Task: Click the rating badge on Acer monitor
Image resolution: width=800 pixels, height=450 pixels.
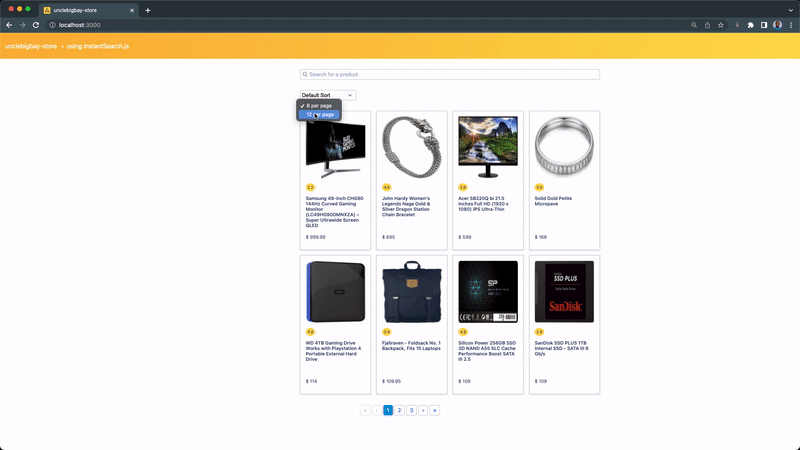Action: pos(463,187)
